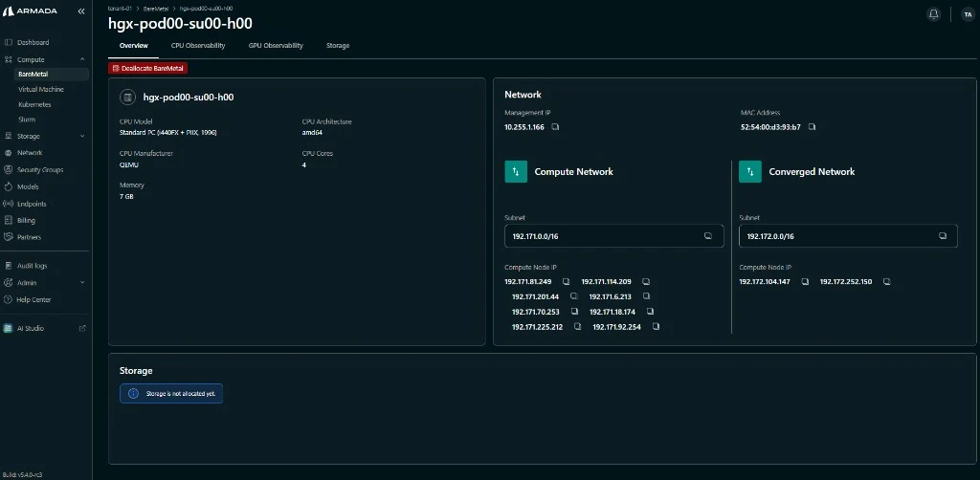Copy compute node IP 192.171.201.44
The width and height of the screenshot is (980, 480).
[573, 296]
